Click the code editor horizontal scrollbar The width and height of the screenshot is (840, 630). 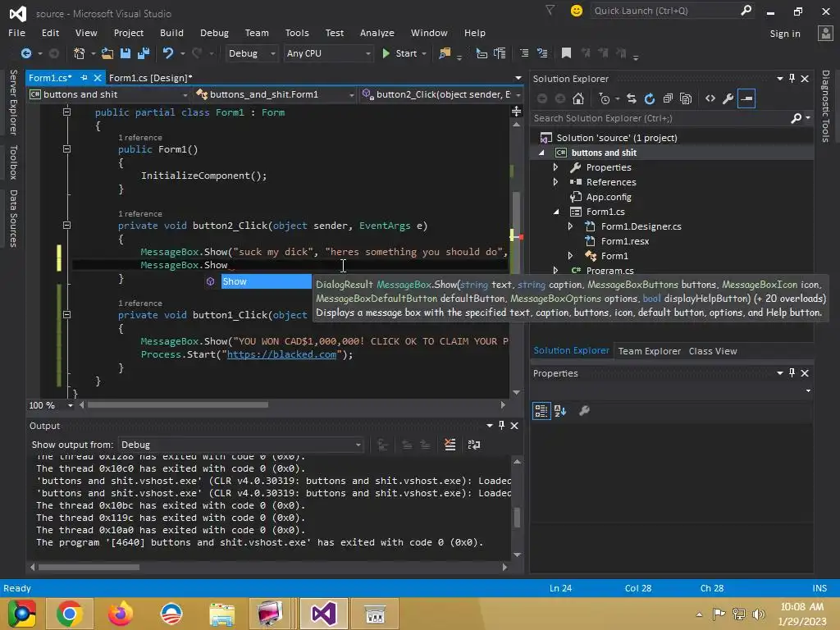click(x=178, y=405)
